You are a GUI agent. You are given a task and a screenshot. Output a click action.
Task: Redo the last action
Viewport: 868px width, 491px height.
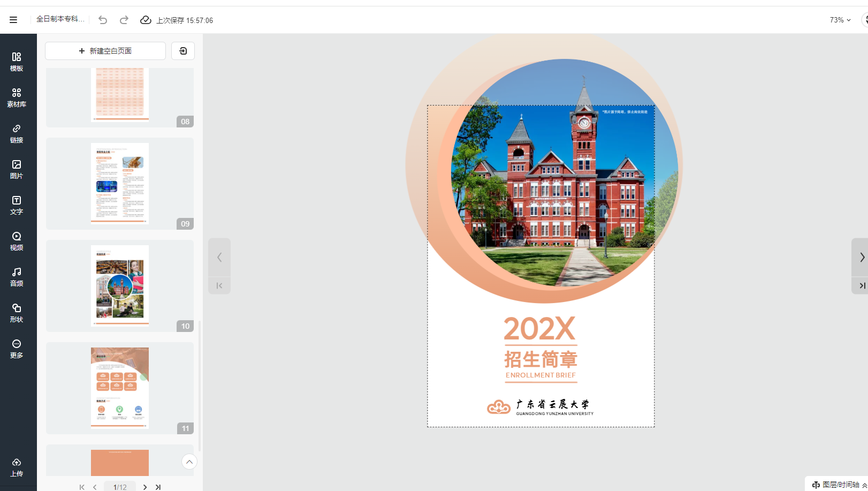(x=124, y=20)
